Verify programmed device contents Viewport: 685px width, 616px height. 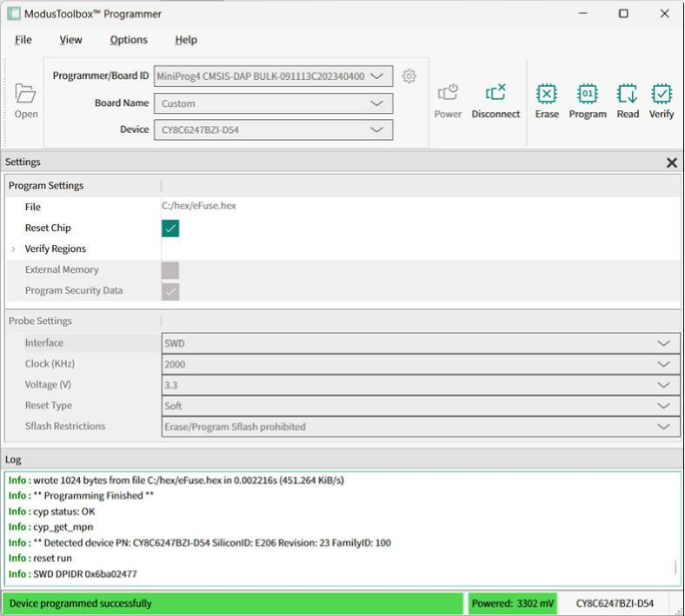pyautogui.click(x=662, y=101)
